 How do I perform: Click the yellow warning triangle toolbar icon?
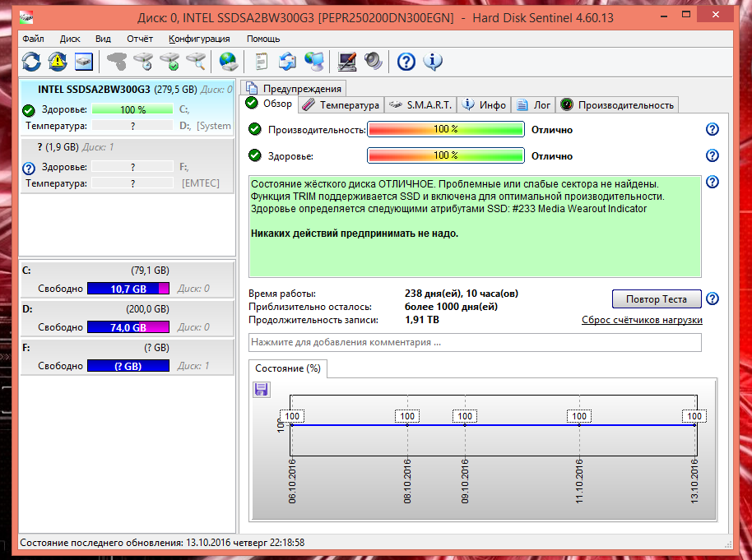click(x=58, y=61)
